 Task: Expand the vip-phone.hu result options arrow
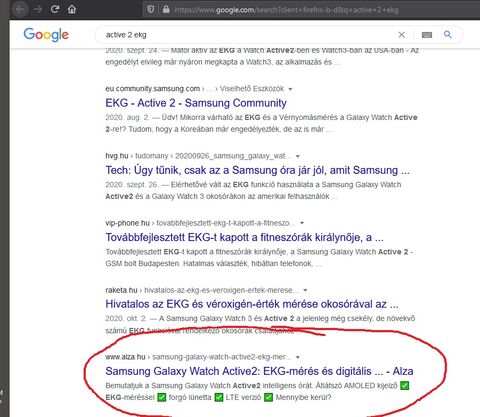click(302, 223)
